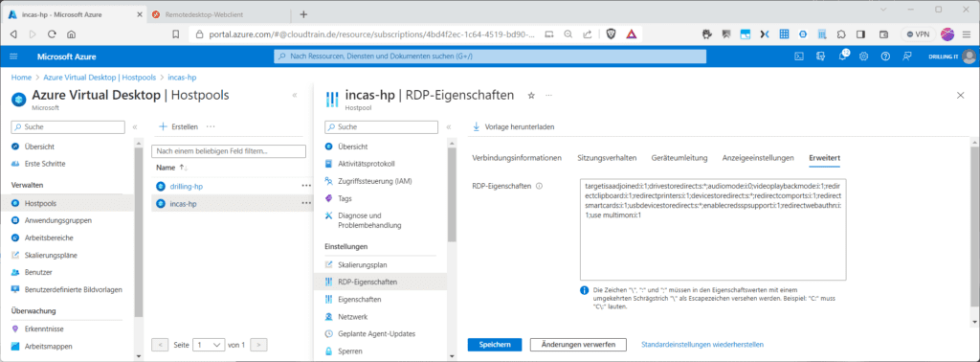
Task: Open a new browser tab
Action: [303, 13]
